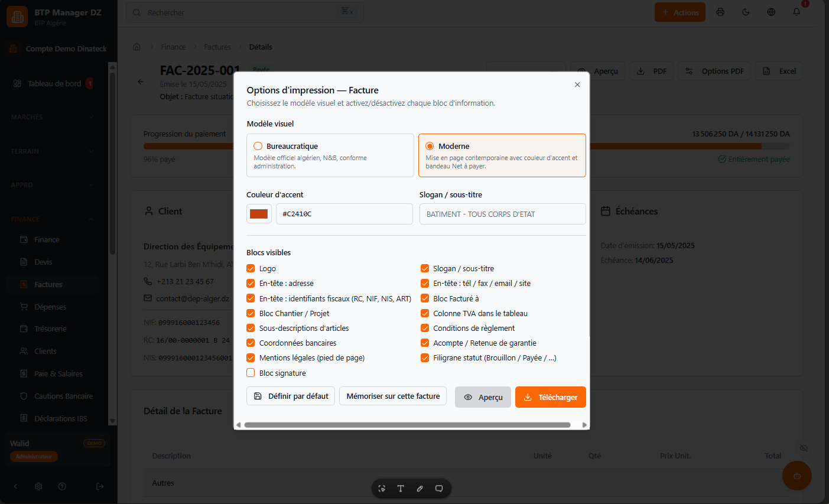The width and height of the screenshot is (829, 504).
Task: Click the orange Télécharger button
Action: click(551, 397)
